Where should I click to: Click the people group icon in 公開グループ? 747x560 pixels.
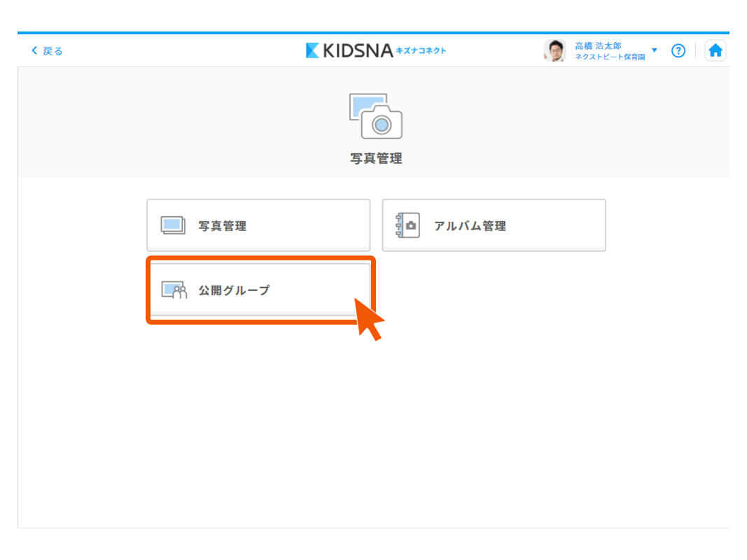click(x=174, y=290)
